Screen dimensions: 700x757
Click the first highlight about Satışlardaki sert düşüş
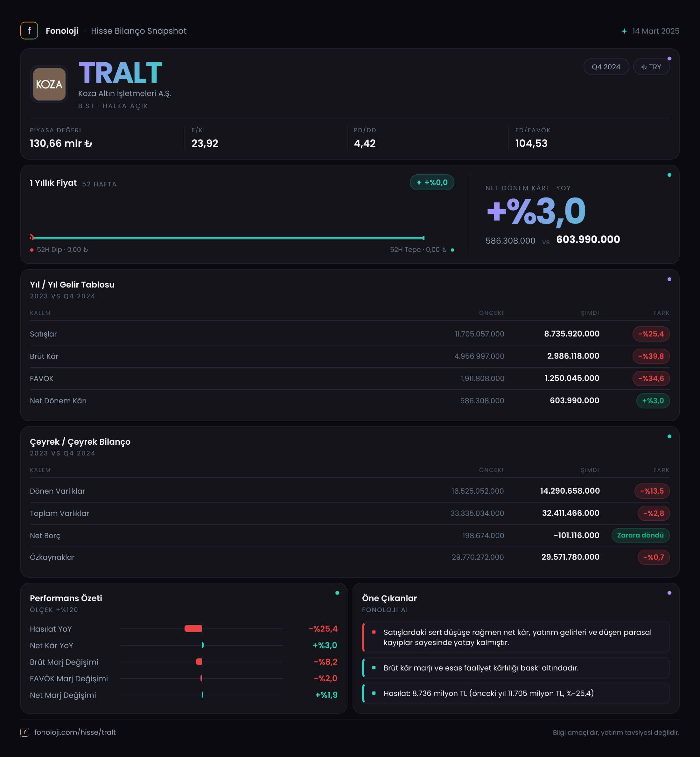click(515, 637)
